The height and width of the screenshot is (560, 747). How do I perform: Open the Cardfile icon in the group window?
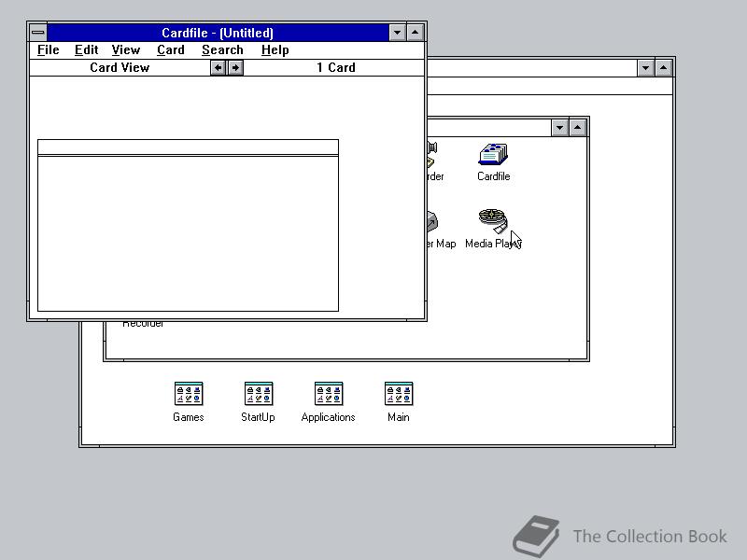coord(493,154)
